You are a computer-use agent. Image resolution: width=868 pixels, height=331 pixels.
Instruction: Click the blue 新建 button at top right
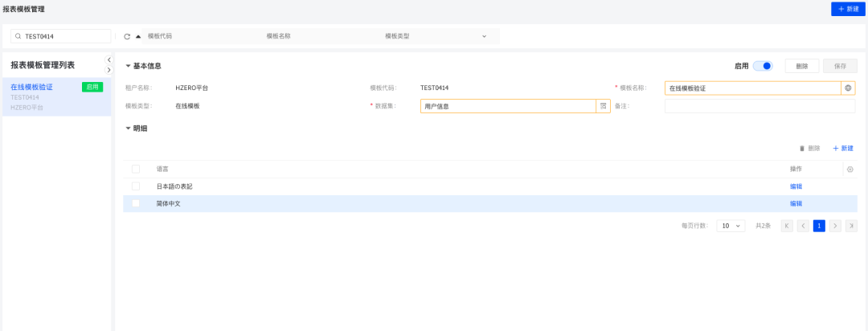coord(848,9)
